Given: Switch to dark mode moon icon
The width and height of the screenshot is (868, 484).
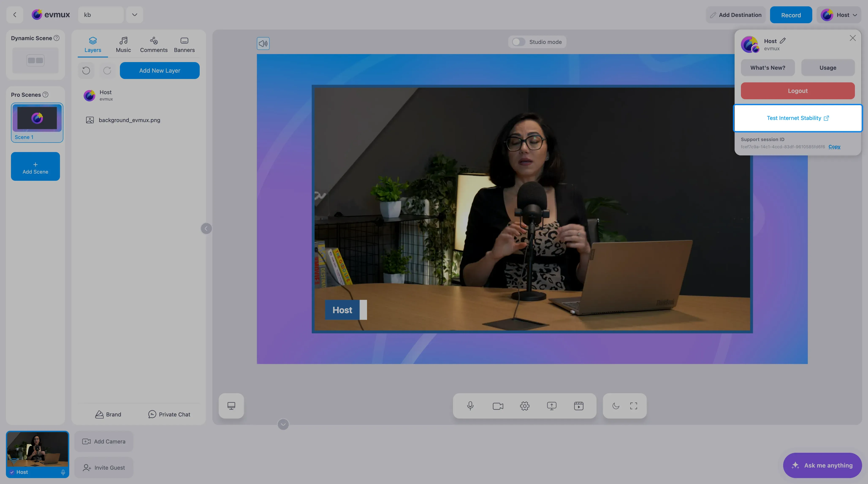Looking at the screenshot, I should 616,406.
